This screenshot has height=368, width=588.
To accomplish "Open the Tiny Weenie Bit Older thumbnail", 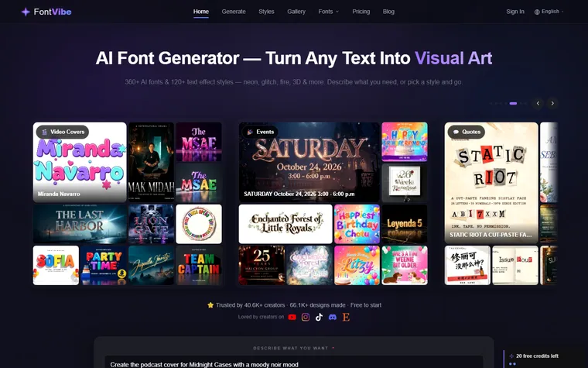I will point(404,266).
